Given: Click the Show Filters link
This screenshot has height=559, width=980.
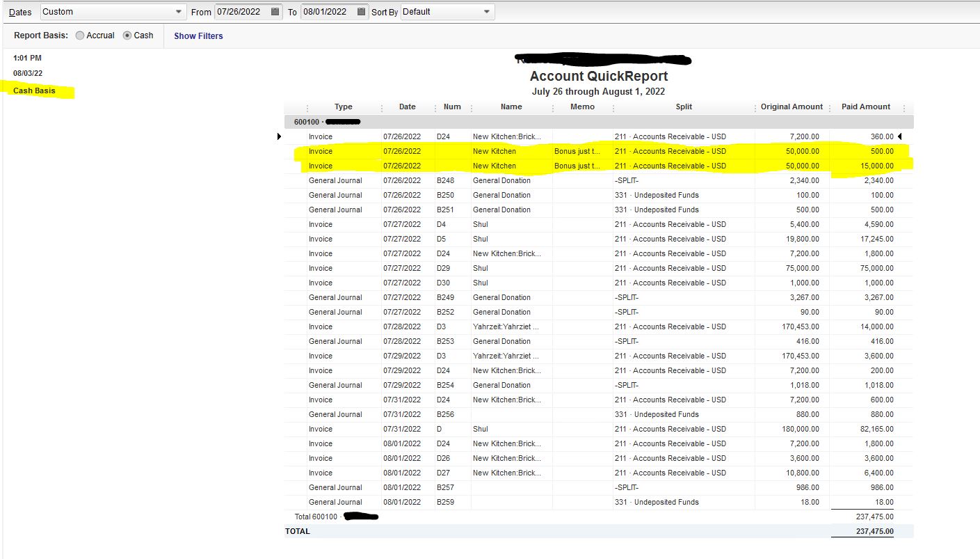Looking at the screenshot, I should click(198, 36).
